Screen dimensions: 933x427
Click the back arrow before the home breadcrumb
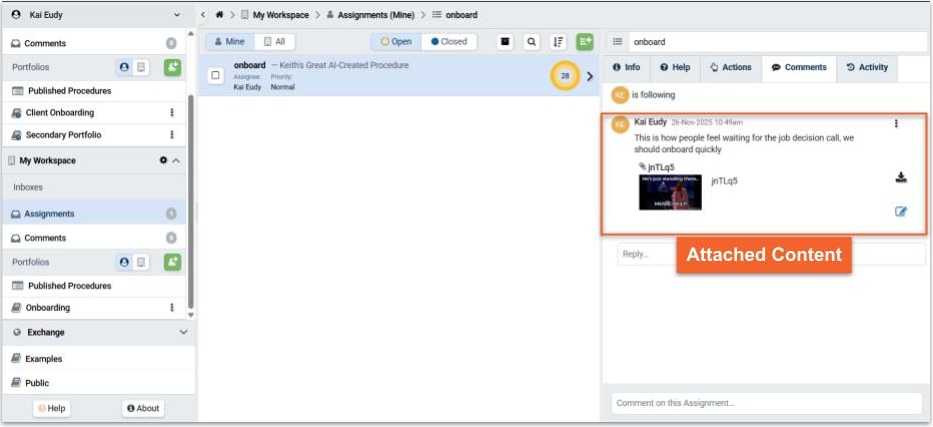click(x=203, y=15)
